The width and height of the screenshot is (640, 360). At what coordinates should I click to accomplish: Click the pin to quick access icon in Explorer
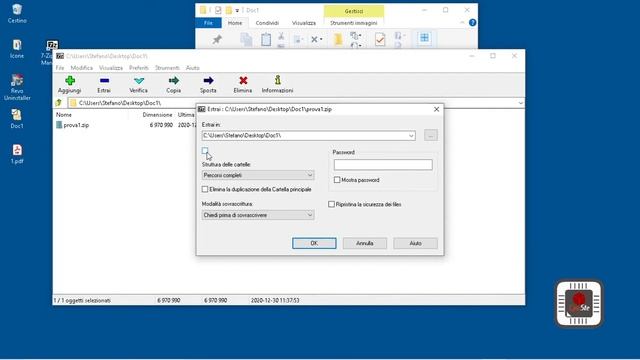point(217,39)
